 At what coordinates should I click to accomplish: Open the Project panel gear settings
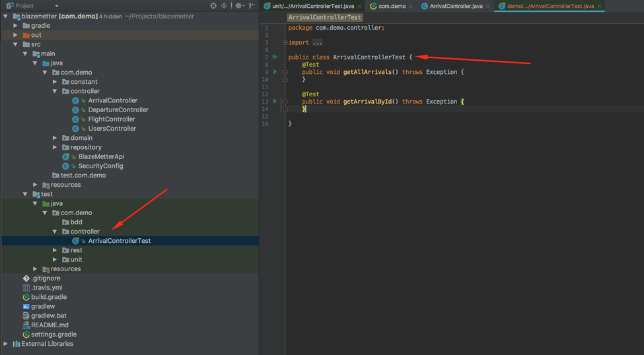click(238, 5)
